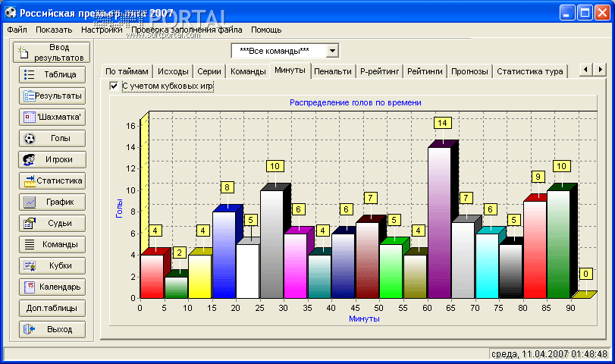Open the 'Файл' menu
615x364 pixels.
pyautogui.click(x=17, y=30)
